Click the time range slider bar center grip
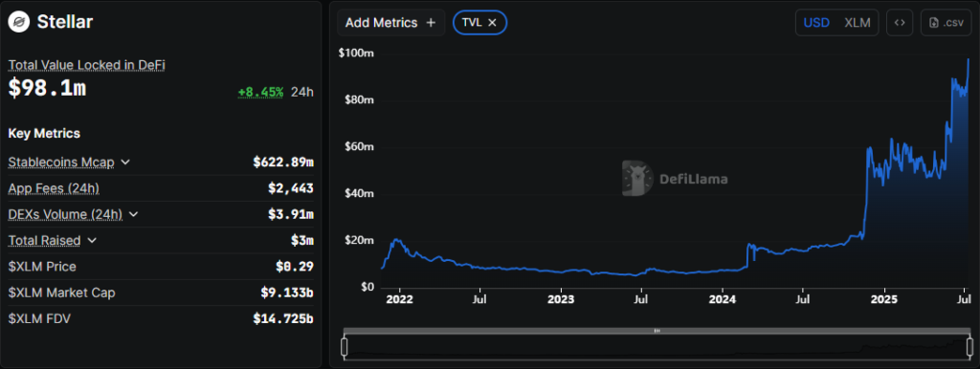980x369 pixels. point(657,331)
